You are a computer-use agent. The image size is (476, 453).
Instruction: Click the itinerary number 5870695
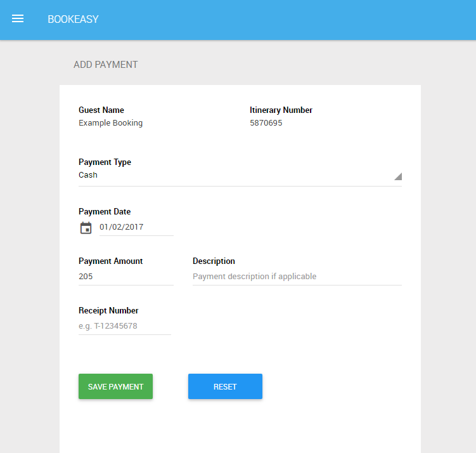pos(266,122)
